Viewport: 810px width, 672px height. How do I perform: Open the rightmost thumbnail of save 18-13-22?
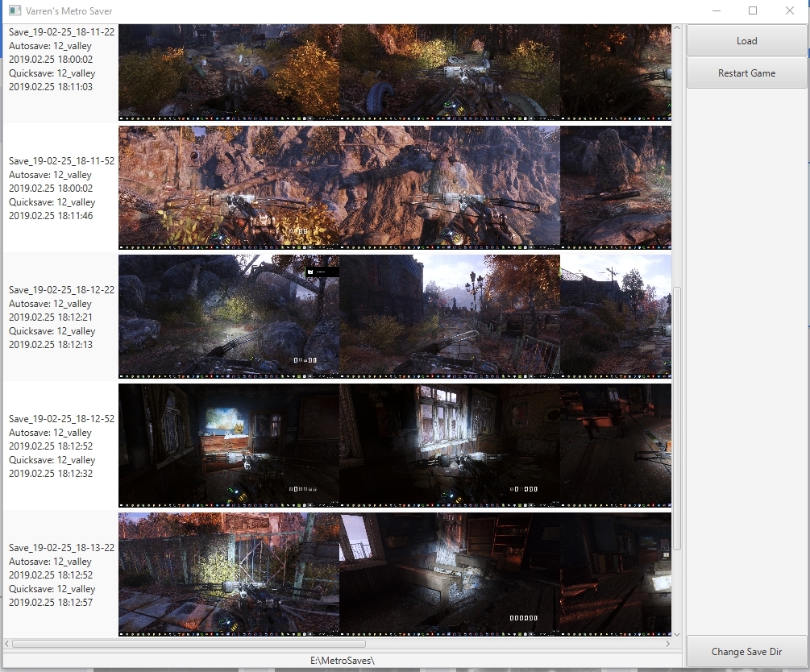pos(616,575)
